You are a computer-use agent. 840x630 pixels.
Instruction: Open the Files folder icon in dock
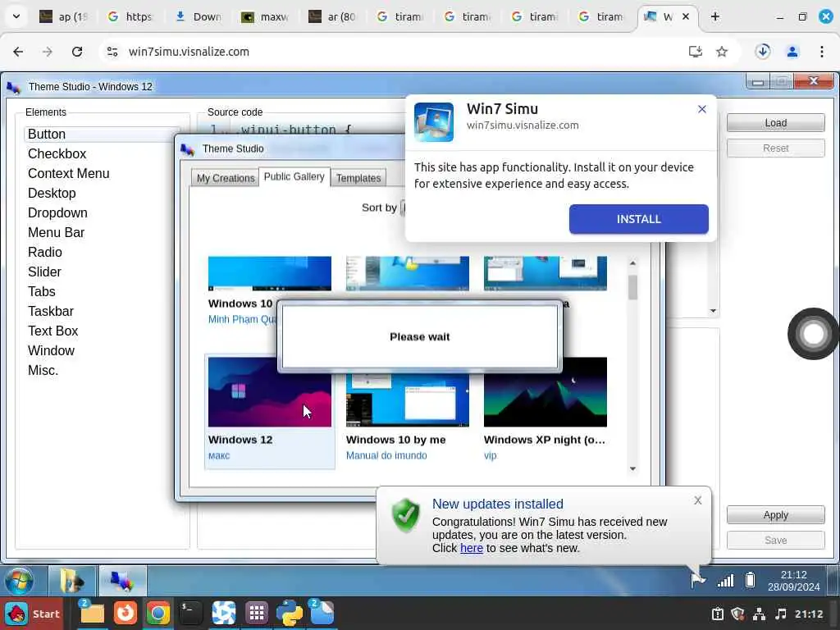click(92, 614)
